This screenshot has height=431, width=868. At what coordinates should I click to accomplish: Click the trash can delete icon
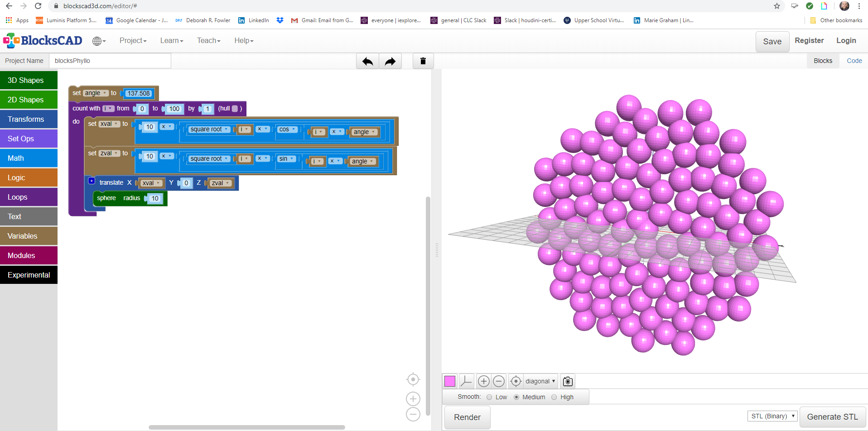[x=423, y=61]
